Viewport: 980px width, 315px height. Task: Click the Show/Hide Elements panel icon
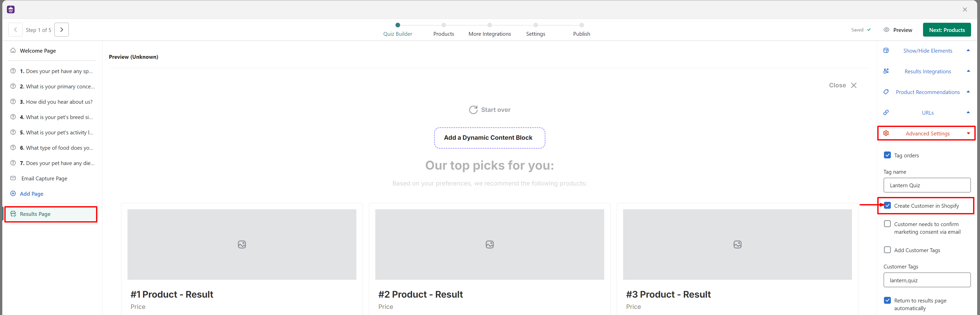(886, 51)
